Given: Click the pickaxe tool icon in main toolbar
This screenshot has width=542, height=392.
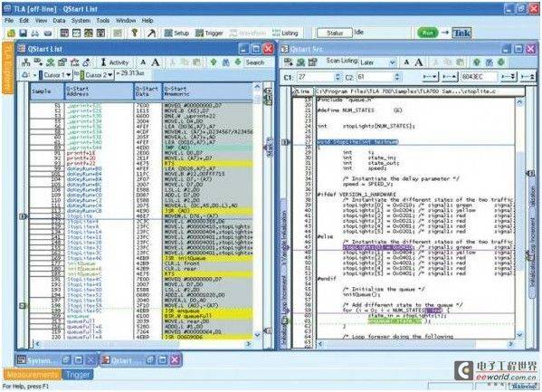Looking at the screenshot, I should point(151,33).
